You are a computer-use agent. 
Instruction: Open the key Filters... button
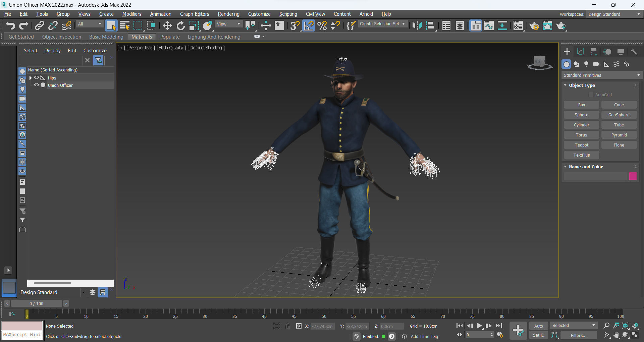coord(579,335)
